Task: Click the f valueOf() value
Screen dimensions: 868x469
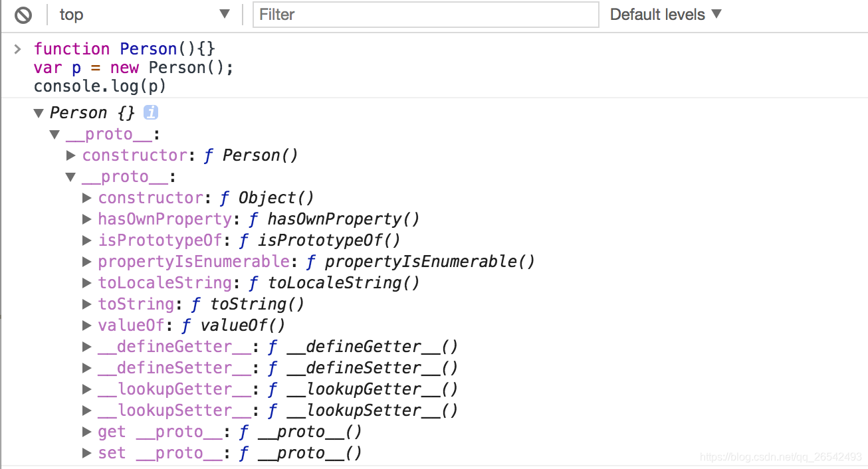Action: click(233, 326)
